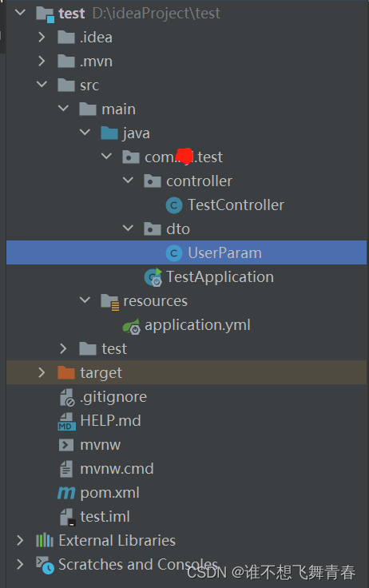The width and height of the screenshot is (369, 588).
Task: Click the .gitignore file icon
Action: click(67, 397)
